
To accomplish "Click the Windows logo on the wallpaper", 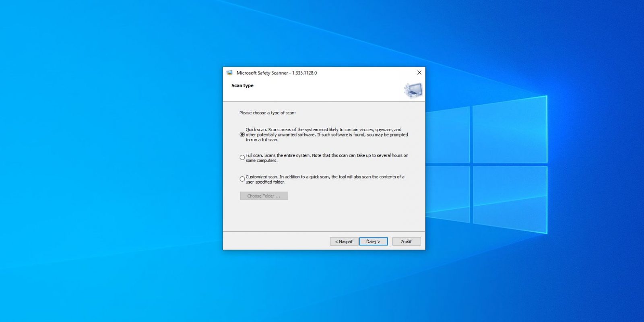I will [x=486, y=164].
